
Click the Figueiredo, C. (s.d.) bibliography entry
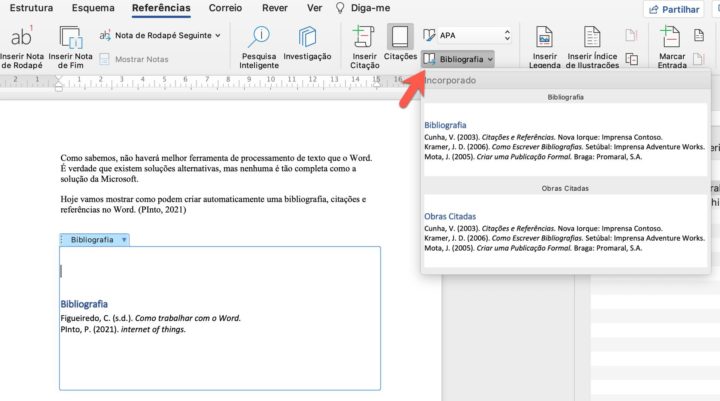151,318
